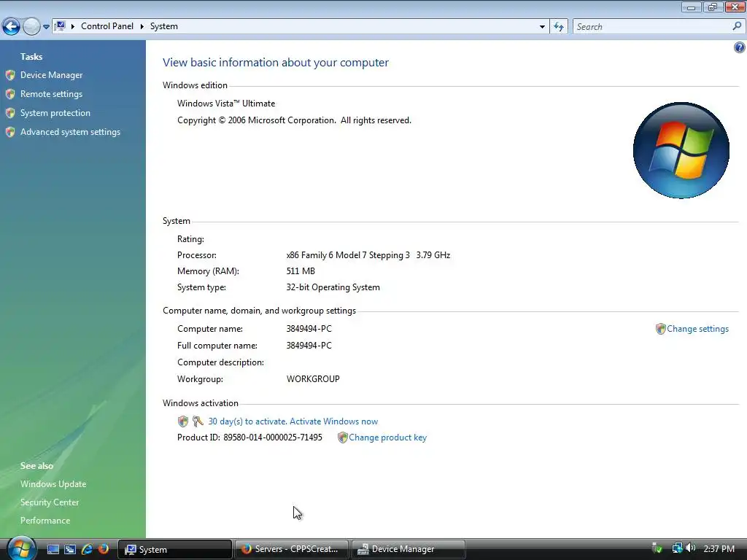Screen dimensions: 747x560
Task: Click the shield icon beside Remote settings
Action: 10,94
